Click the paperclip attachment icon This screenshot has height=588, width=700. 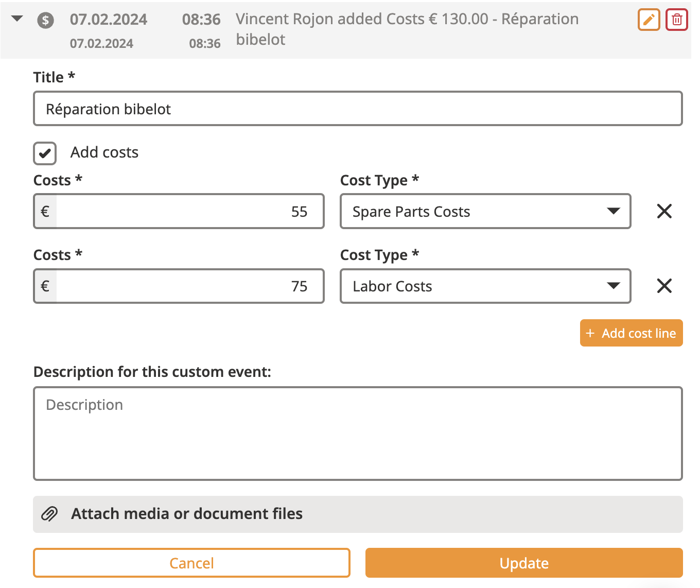click(x=49, y=514)
